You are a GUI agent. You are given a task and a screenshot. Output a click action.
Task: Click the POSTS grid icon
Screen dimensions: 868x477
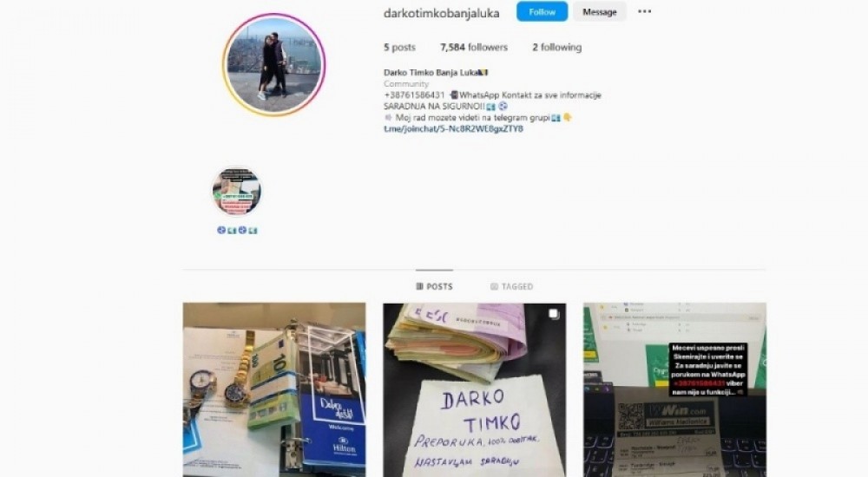click(x=419, y=286)
